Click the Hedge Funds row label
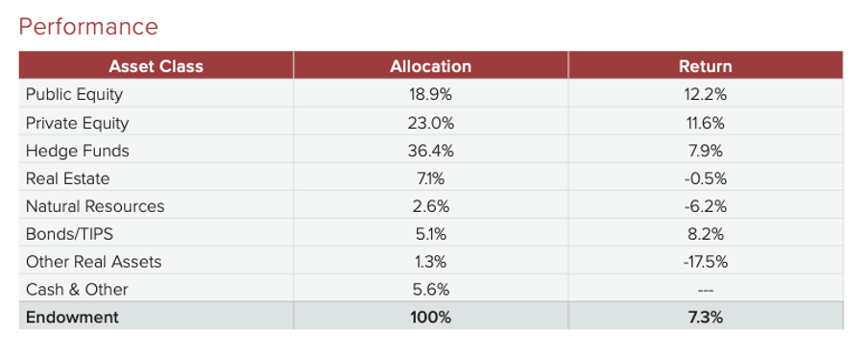 [x=77, y=151]
